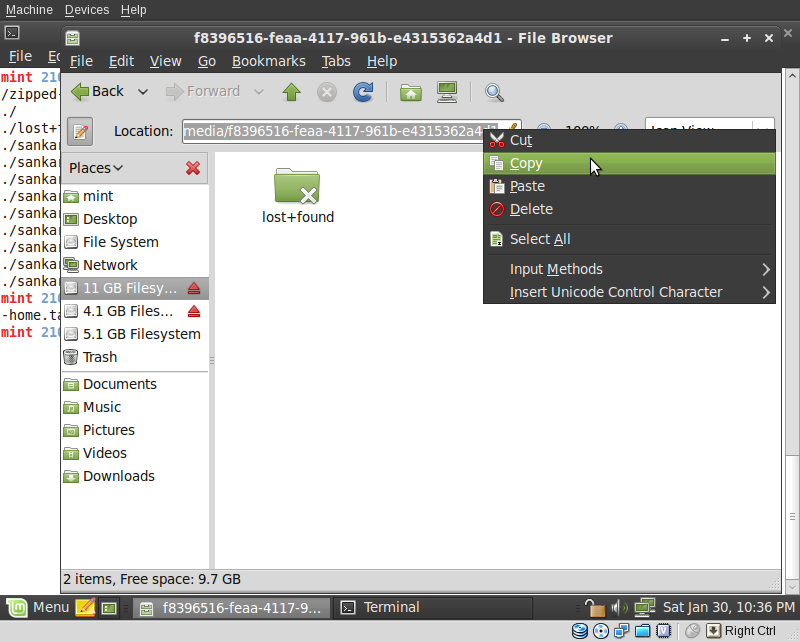Open Trash from the Places sidebar
This screenshot has height=642, width=800.
pyautogui.click(x=100, y=357)
